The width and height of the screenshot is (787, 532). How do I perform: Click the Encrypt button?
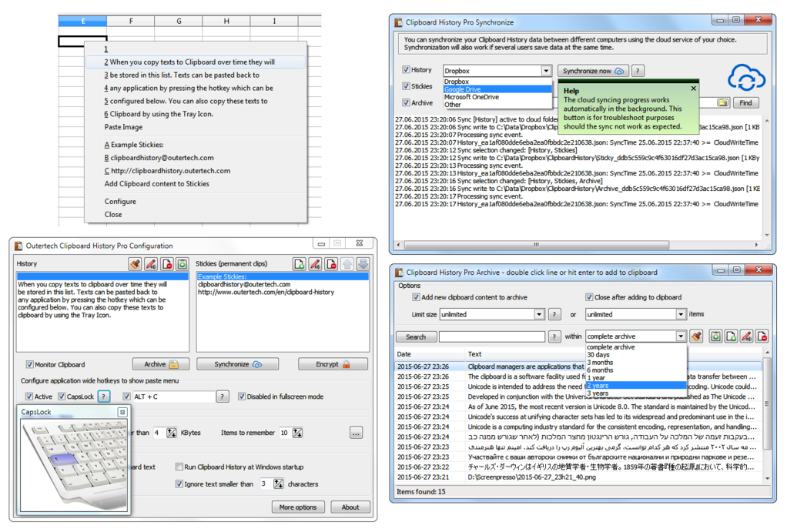[x=333, y=364]
